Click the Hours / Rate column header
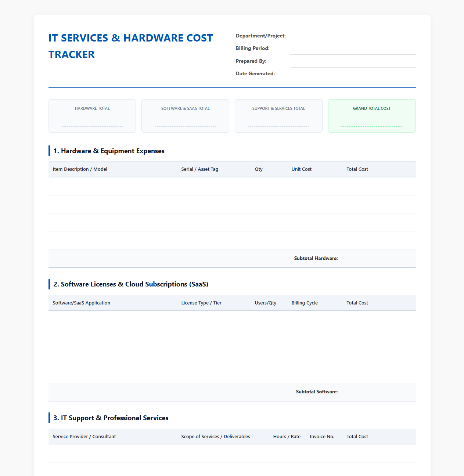Viewport: 464px width, 476px height. pos(287,437)
